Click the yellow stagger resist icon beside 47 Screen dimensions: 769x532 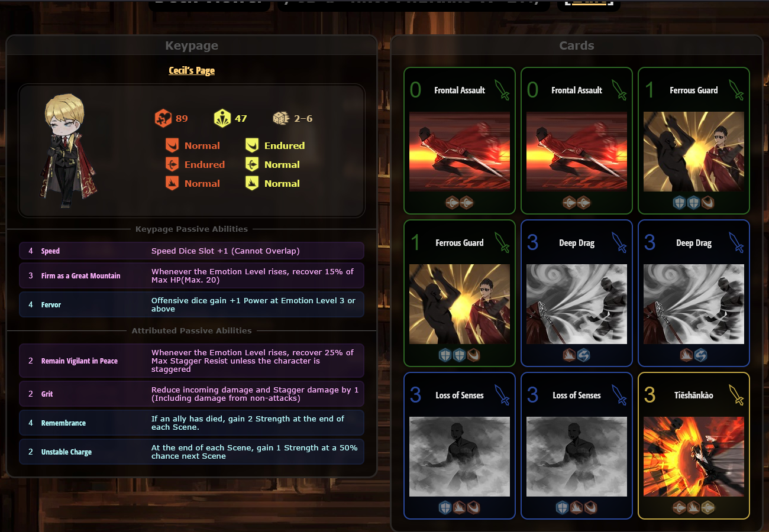[x=222, y=118]
